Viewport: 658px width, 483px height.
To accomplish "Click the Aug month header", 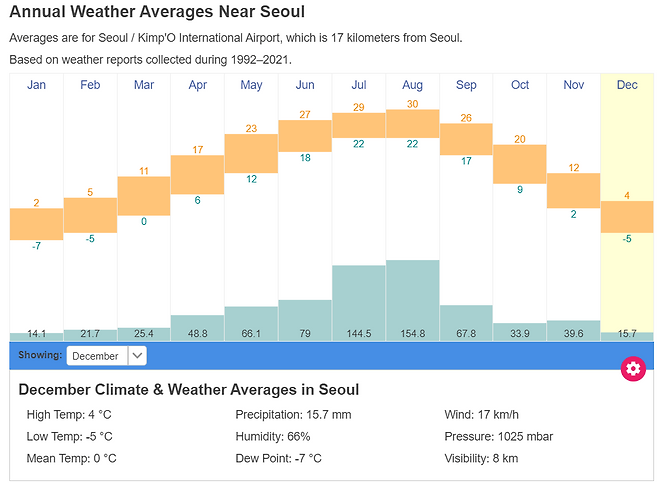I will pos(412,85).
